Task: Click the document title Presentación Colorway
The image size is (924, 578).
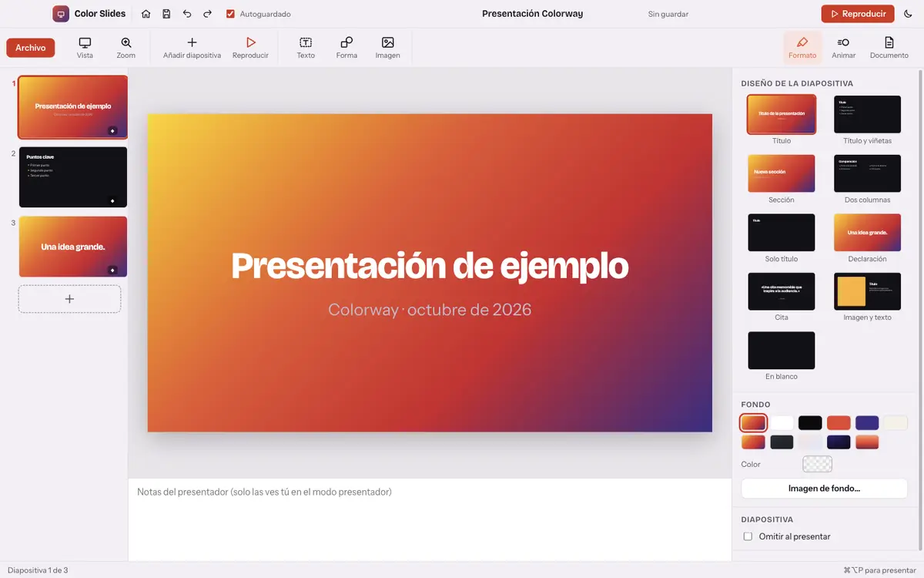Action: 532,14
